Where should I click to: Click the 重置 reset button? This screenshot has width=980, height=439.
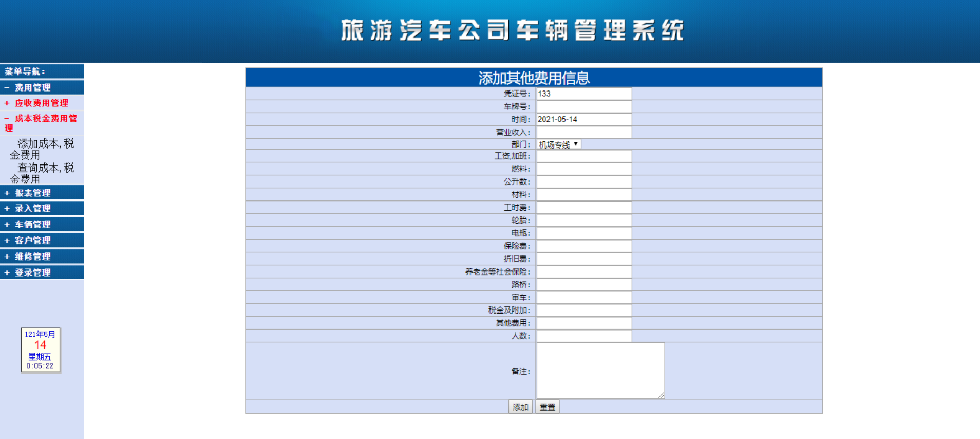548,407
